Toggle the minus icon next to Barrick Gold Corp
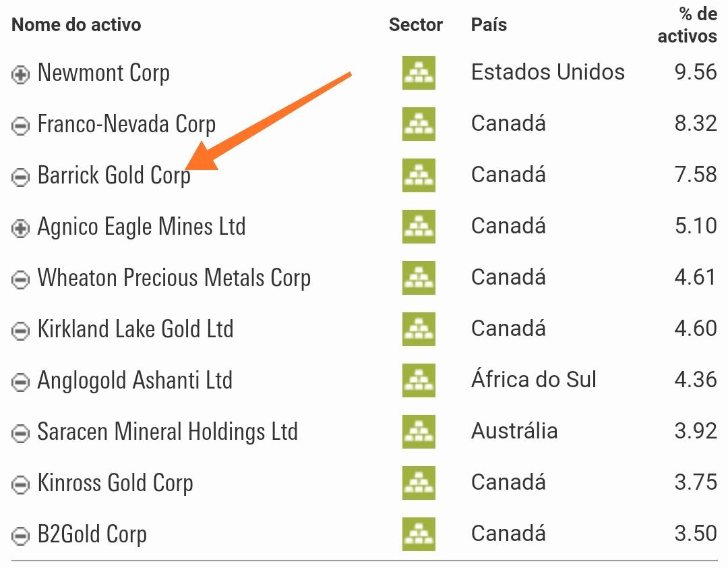728x568 pixels. click(21, 177)
